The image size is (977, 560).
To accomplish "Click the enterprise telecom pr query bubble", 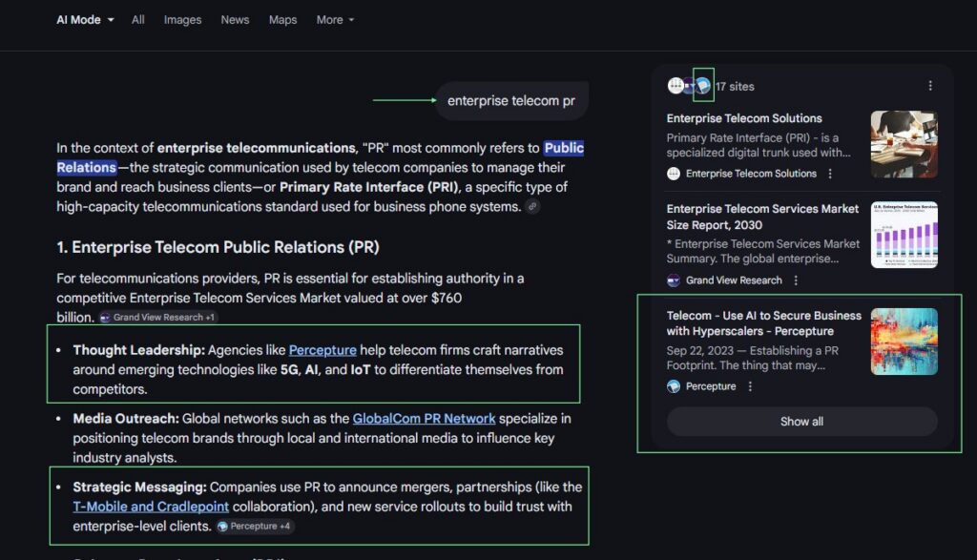I will (511, 100).
